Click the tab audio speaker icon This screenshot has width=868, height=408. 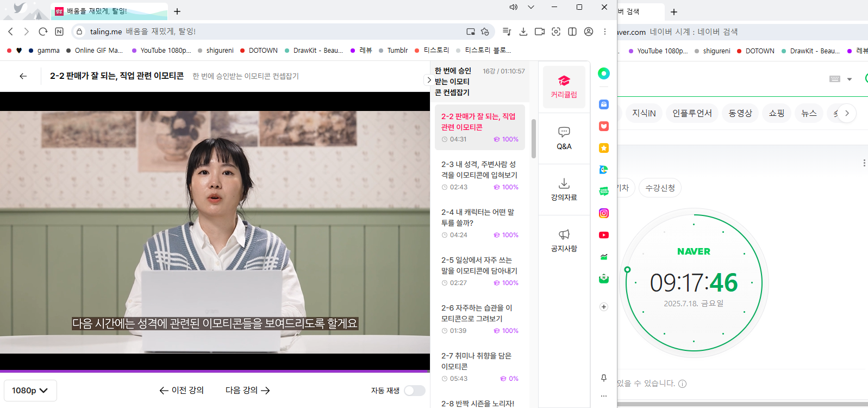click(x=513, y=7)
